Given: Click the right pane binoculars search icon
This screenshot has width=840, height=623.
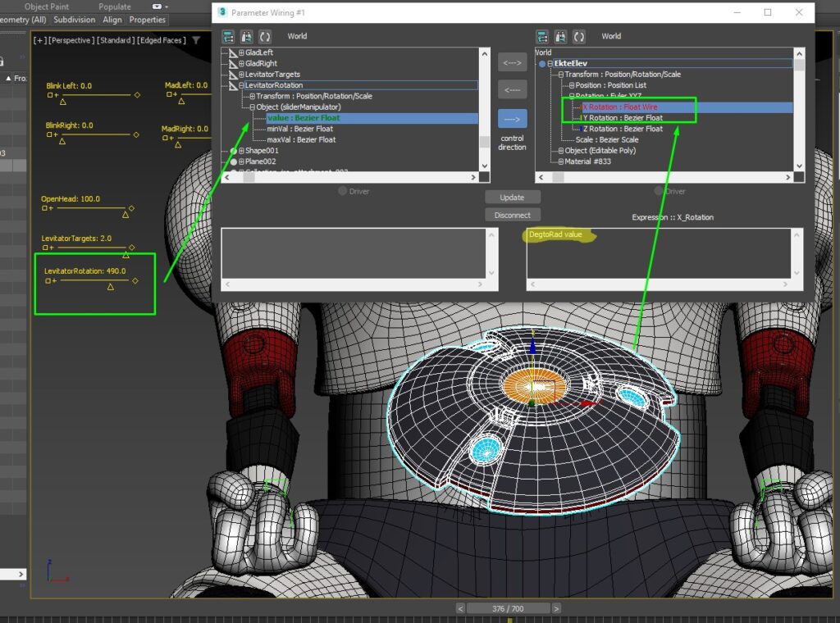Looking at the screenshot, I should tap(560, 37).
